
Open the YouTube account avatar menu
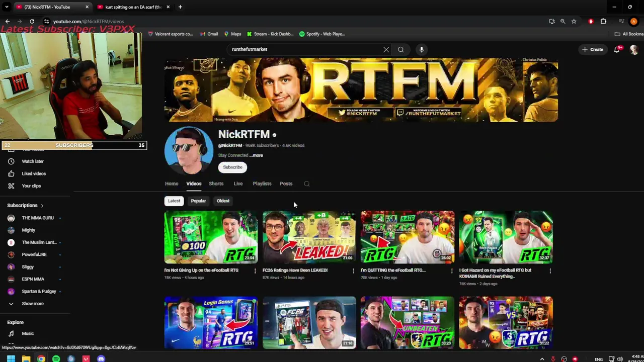(634, 49)
